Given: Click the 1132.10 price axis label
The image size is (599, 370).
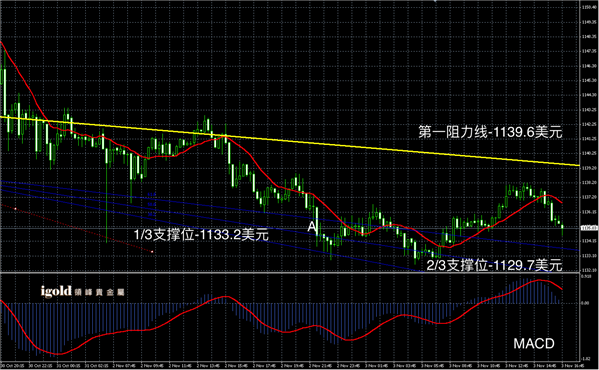Looking at the screenshot, I should click(x=590, y=270).
